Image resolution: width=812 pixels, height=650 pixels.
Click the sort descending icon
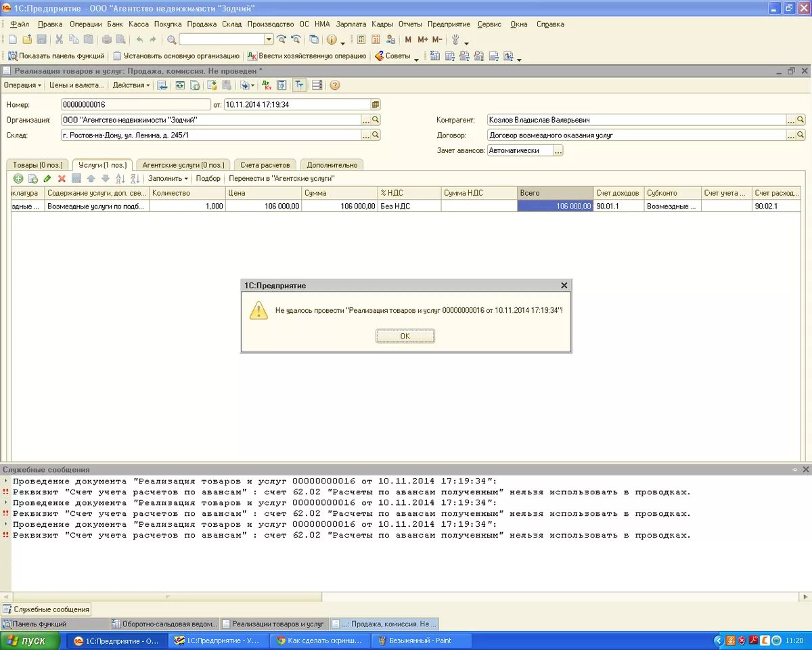pyautogui.click(x=135, y=179)
